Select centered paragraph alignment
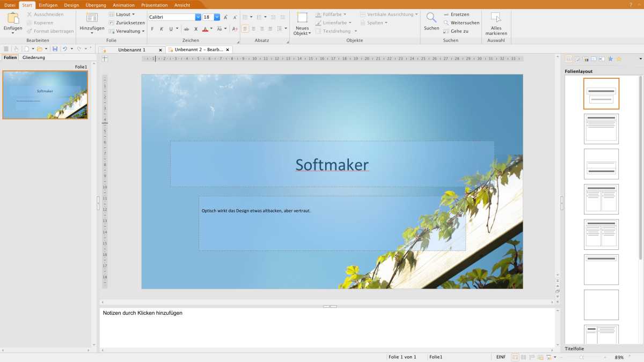 [254, 29]
